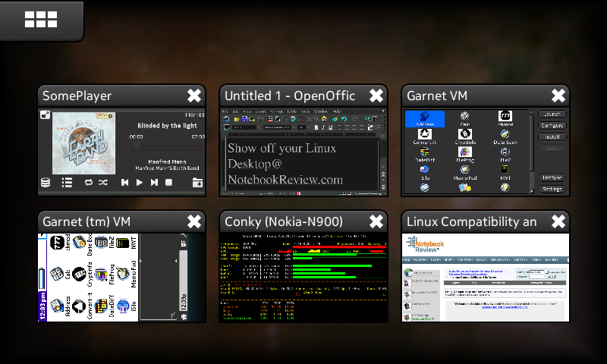The width and height of the screenshot is (607, 364).
Task: Toggle repeat mode in SomePlayer
Action: coord(89,182)
